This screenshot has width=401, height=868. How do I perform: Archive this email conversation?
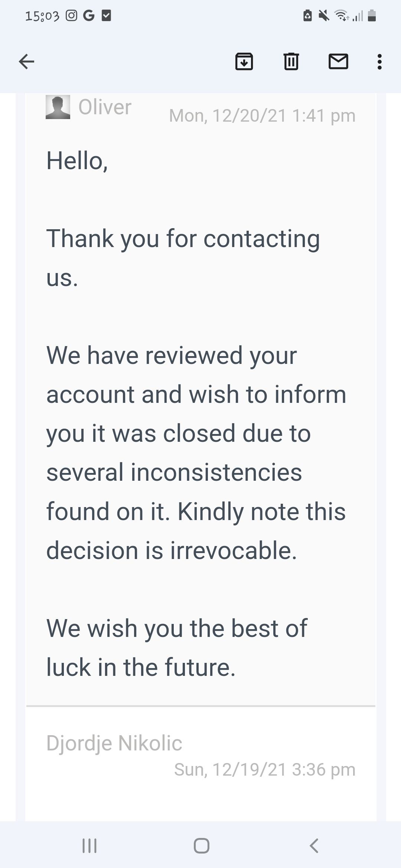pos(244,62)
